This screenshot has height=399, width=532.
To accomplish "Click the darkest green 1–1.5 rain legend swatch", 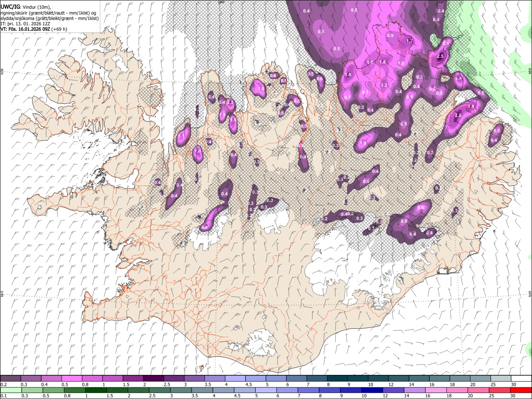I will pos(96,390).
